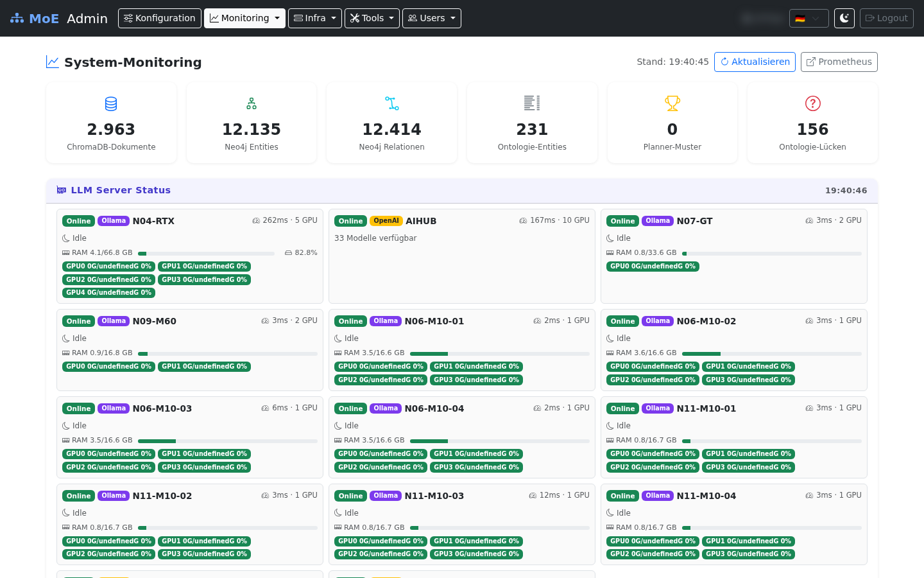Open the German flag language selector
This screenshot has height=578, width=924.
(809, 18)
